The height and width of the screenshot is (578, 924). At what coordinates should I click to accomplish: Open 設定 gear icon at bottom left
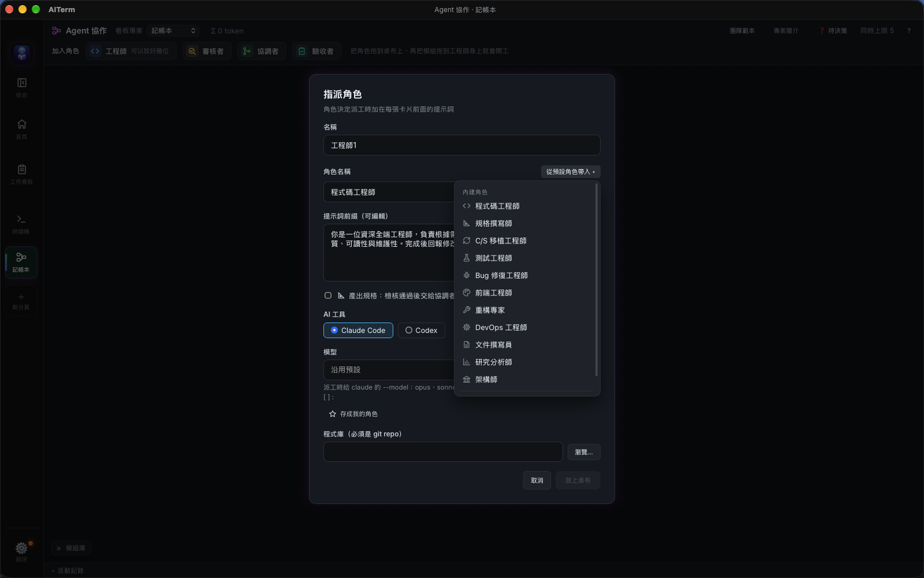click(x=22, y=548)
